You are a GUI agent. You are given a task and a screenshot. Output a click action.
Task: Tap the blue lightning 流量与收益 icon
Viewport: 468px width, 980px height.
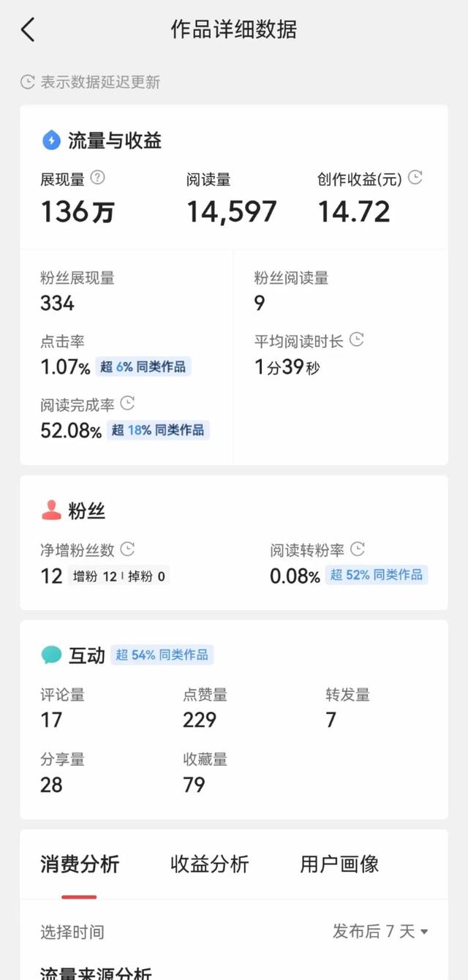pos(51,140)
